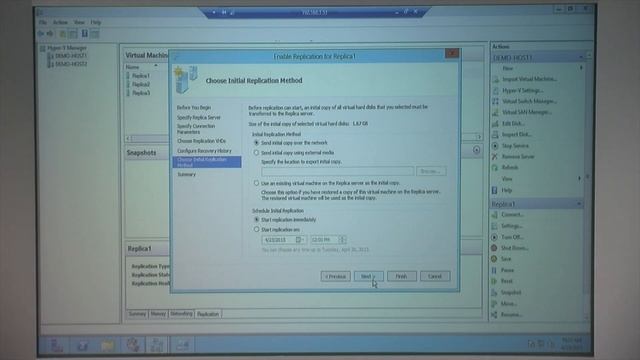The image size is (640, 360).
Task: Open the replication start date dropdown
Action: point(300,240)
